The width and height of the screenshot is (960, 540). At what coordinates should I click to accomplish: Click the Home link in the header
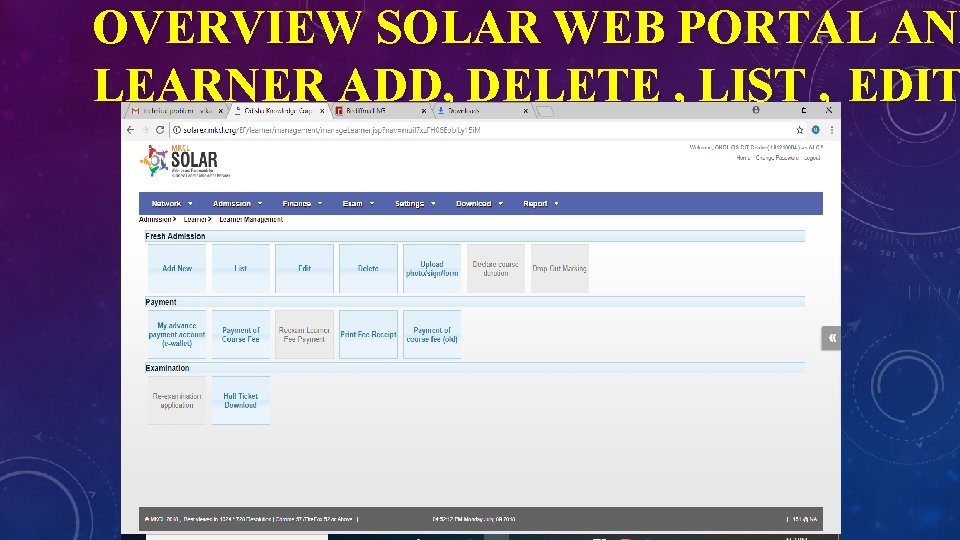point(743,158)
